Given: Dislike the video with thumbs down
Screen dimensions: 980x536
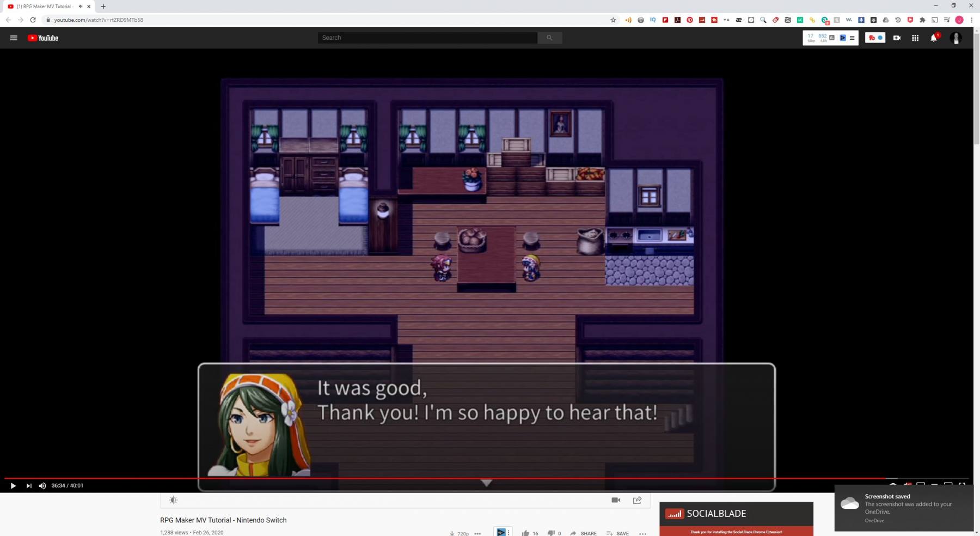Looking at the screenshot, I should pos(551,533).
